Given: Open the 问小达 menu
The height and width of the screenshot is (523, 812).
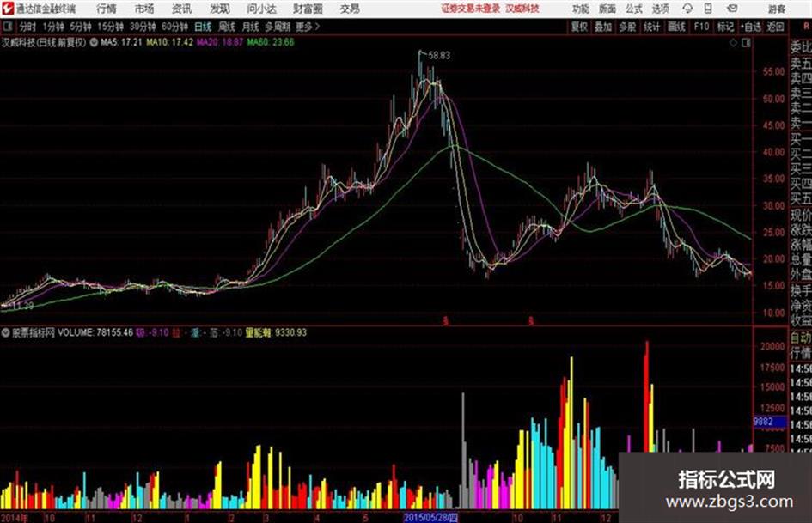Looking at the screenshot, I should pos(261,9).
